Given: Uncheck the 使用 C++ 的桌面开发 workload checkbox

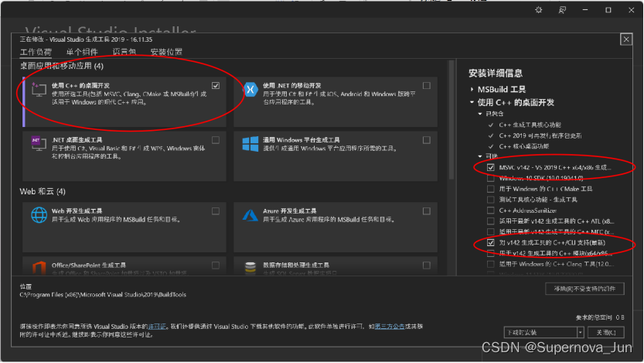Looking at the screenshot, I should [x=216, y=85].
